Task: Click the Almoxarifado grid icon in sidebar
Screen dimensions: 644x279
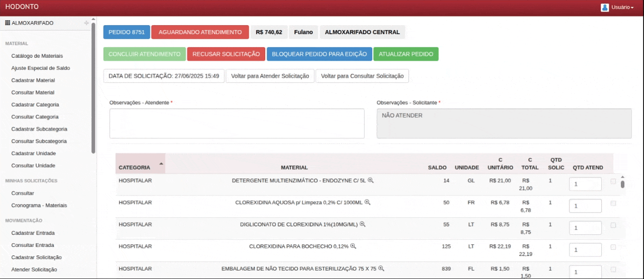Action: coord(8,23)
